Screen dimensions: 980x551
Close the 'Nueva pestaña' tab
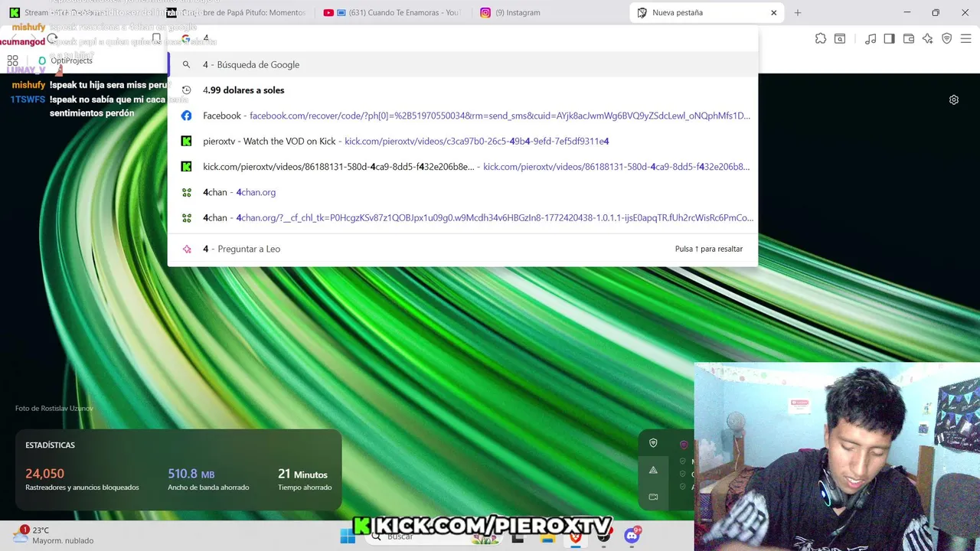tap(773, 12)
